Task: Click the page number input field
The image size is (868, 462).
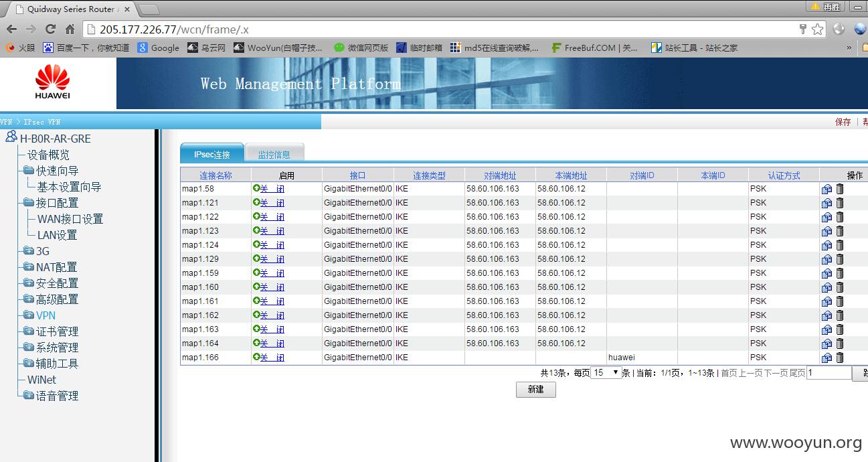Action: pos(829,373)
